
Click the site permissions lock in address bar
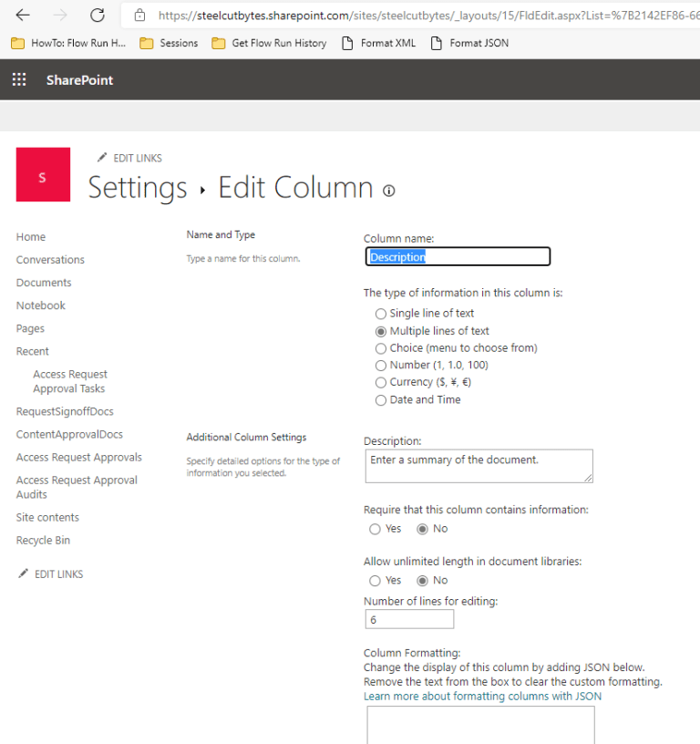tap(139, 15)
